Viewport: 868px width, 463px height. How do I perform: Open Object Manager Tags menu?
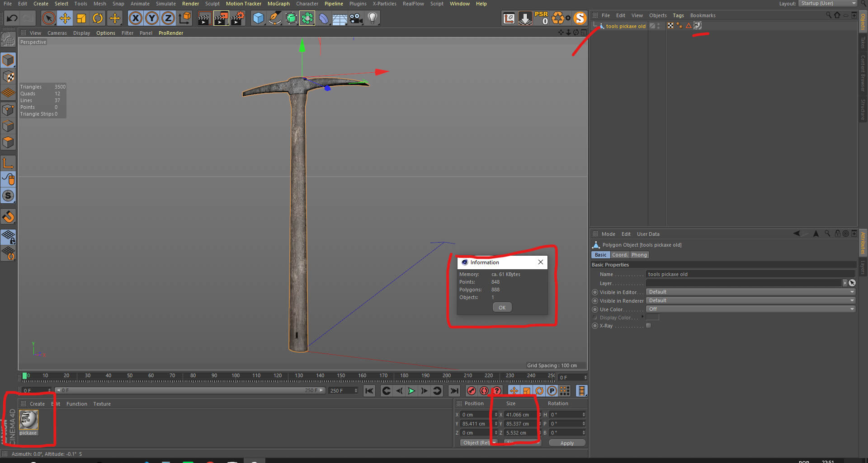pyautogui.click(x=678, y=15)
